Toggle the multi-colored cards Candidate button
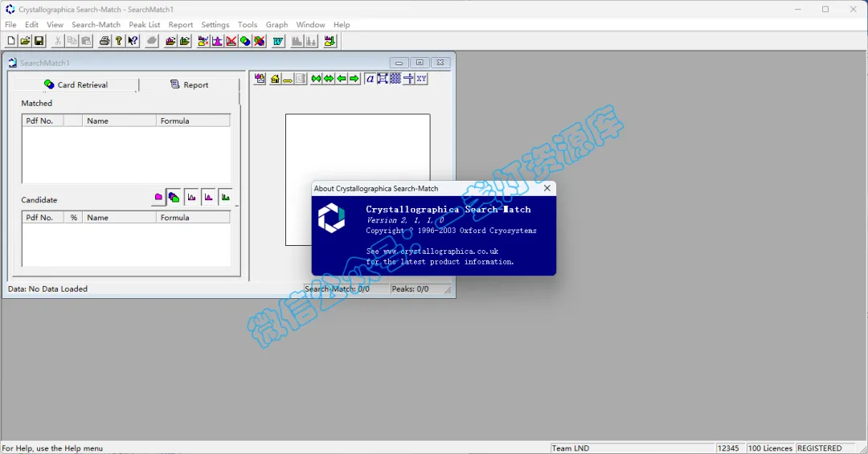The height and width of the screenshot is (454, 868). (x=174, y=197)
